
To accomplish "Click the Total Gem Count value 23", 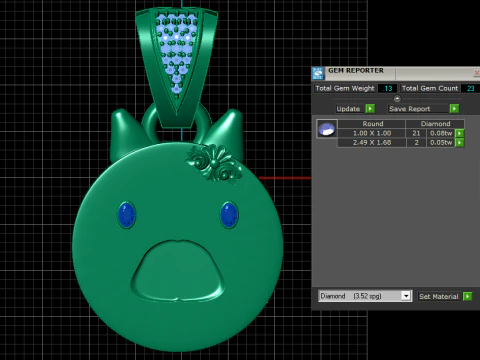I will pyautogui.click(x=470, y=88).
